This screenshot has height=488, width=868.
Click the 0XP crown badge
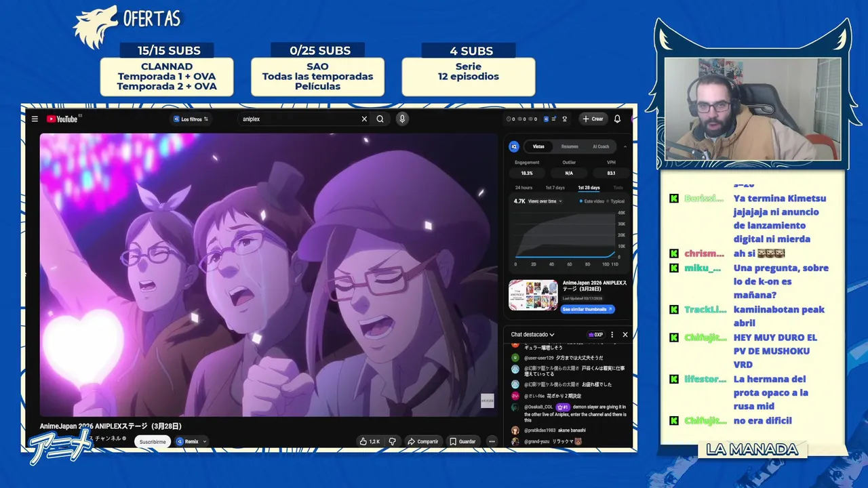[596, 335]
